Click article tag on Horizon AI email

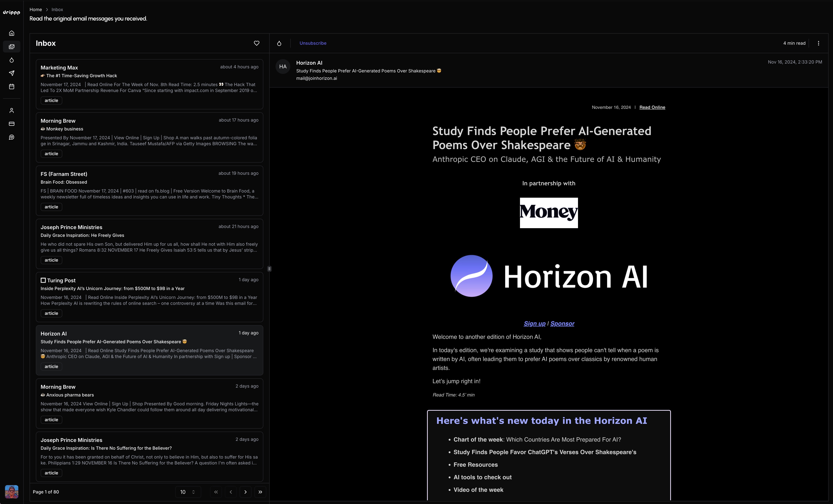tap(51, 366)
